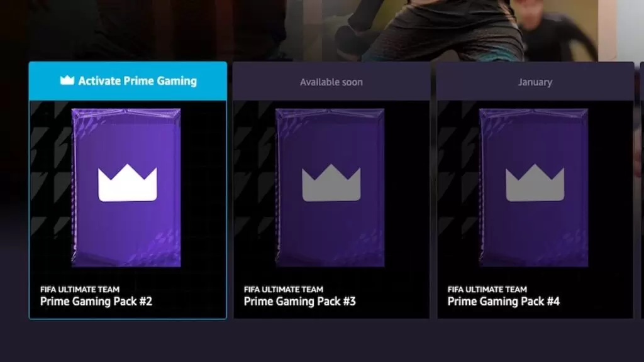Select the purple Pack #2 card image
The image size is (644, 362).
pyautogui.click(x=126, y=187)
